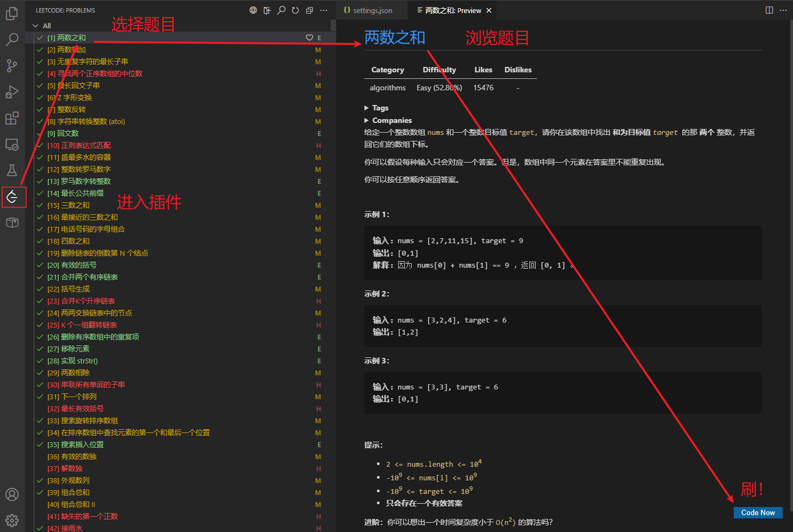793x532 pixels.
Task: Open the package box view below LeetCode
Action: [x=12, y=222]
